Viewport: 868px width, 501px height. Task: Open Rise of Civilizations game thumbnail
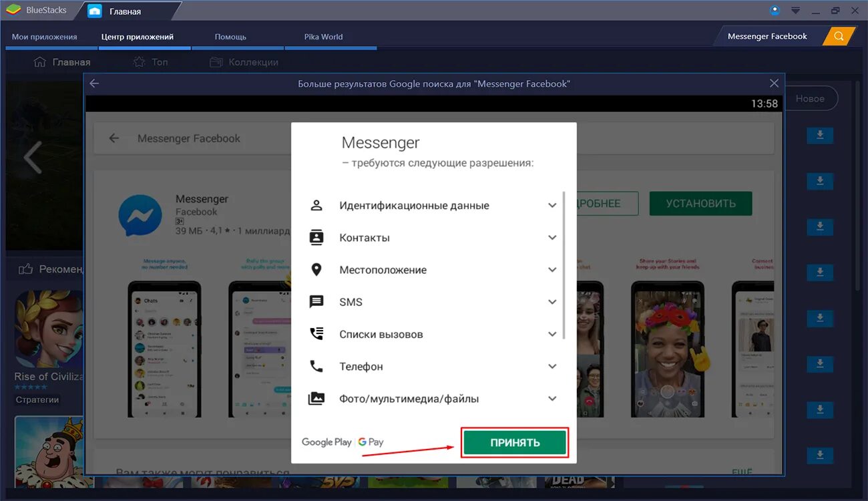tap(49, 329)
